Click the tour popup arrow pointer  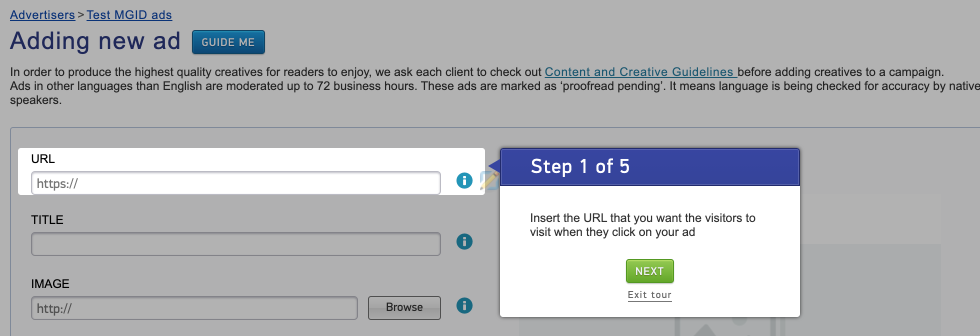[494, 166]
